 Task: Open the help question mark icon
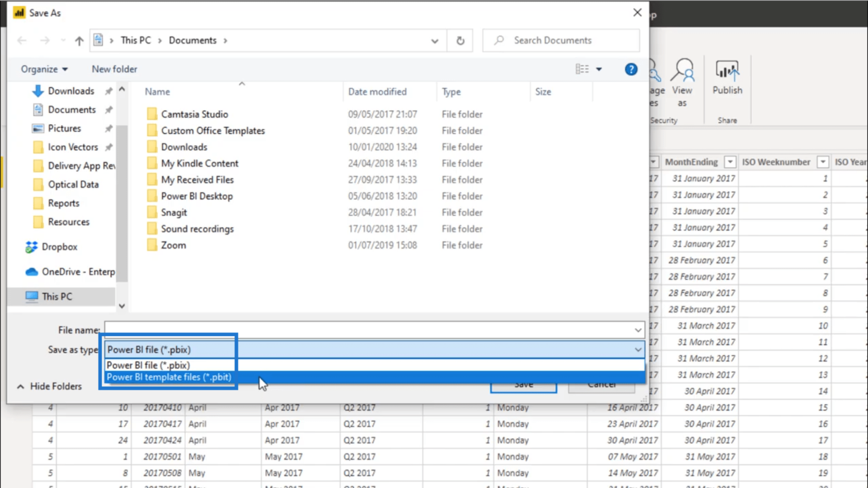pos(631,69)
